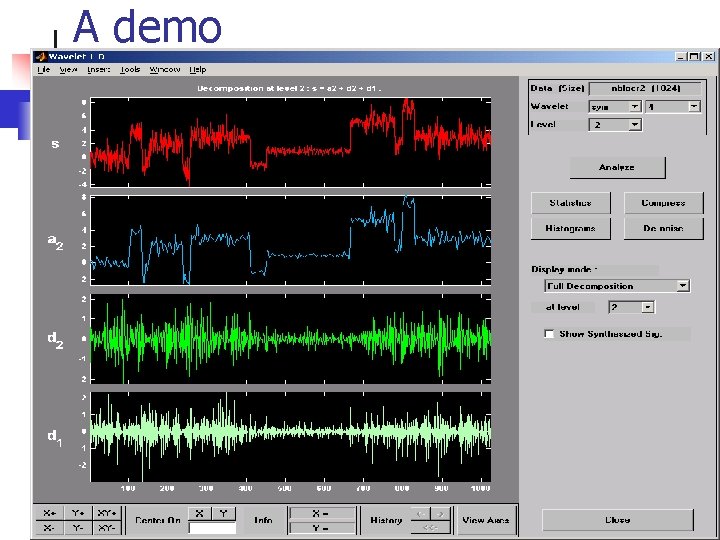Click the Analyze button
Image resolution: width=720 pixels, height=540 pixels.
pos(617,168)
